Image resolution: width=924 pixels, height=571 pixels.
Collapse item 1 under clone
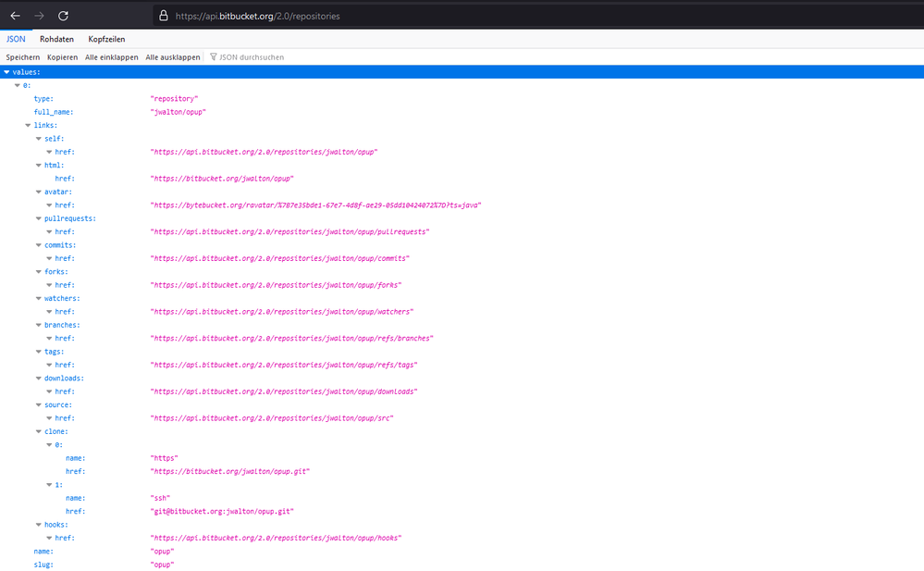(49, 485)
